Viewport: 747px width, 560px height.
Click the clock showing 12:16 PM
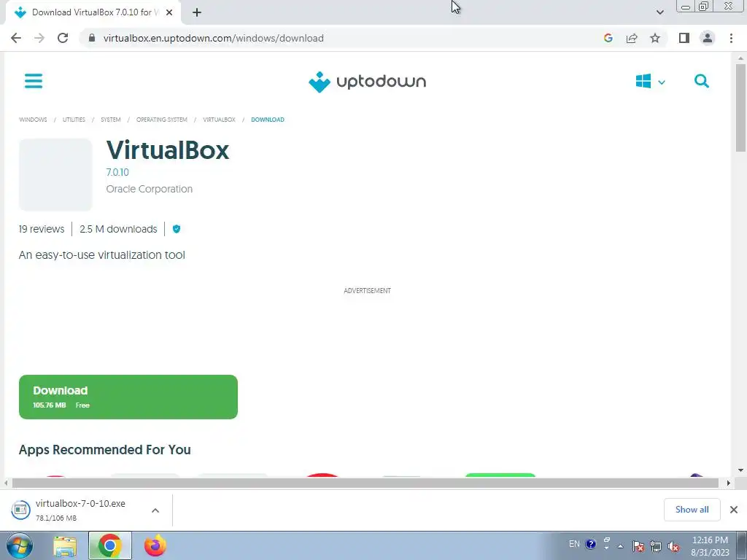click(x=710, y=546)
